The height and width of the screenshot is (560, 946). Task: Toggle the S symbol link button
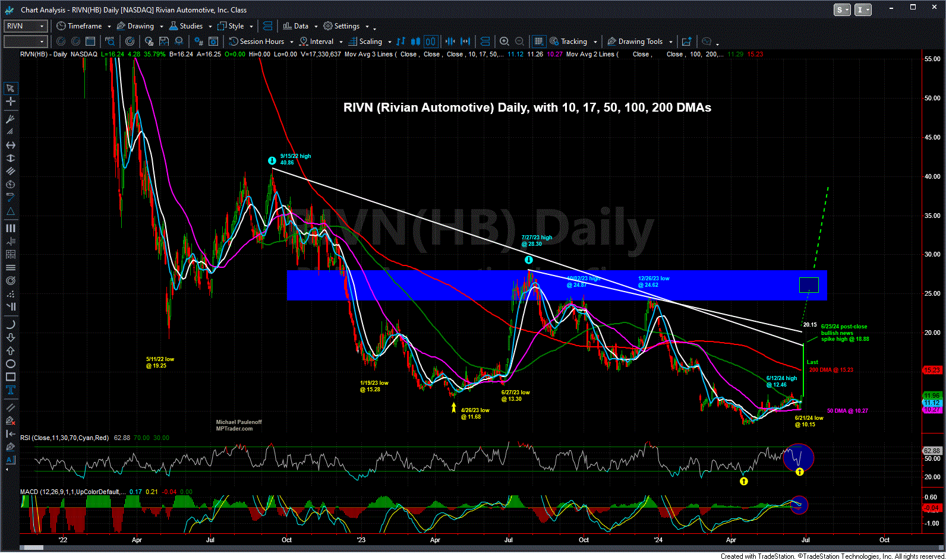click(x=843, y=10)
